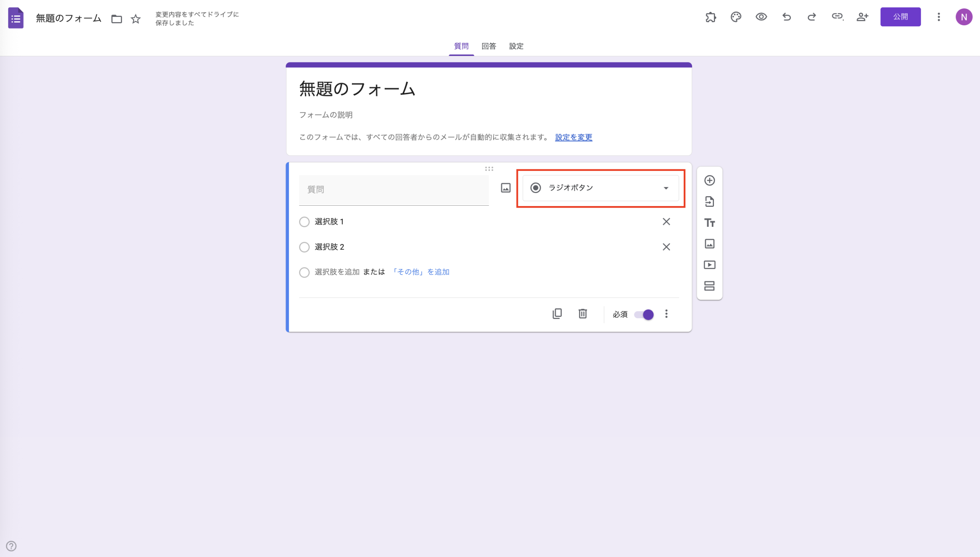
Task: Open the question's three-dot options menu
Action: pyautogui.click(x=666, y=314)
